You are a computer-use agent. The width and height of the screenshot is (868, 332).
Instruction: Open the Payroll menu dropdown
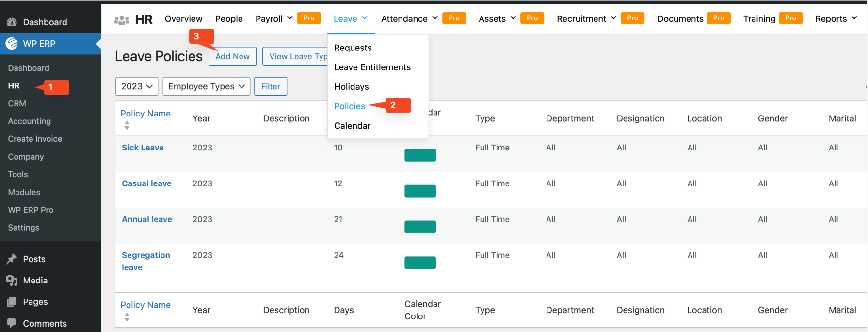pyautogui.click(x=274, y=19)
